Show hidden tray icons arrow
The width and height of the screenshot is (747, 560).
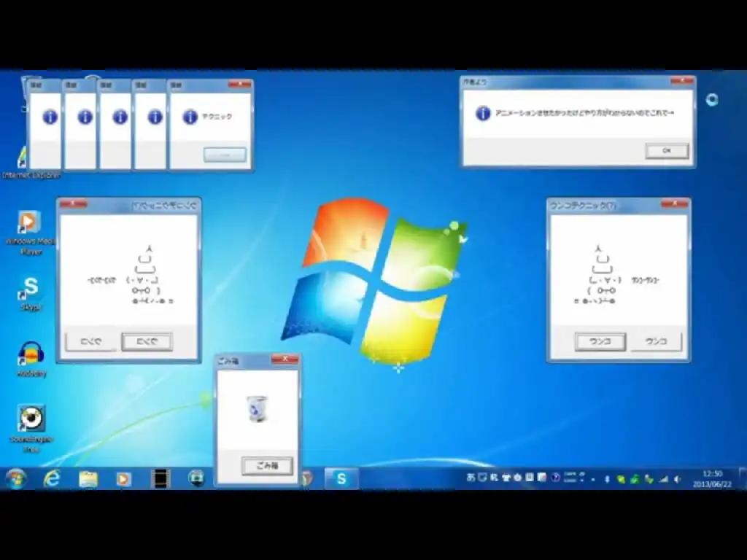point(593,480)
